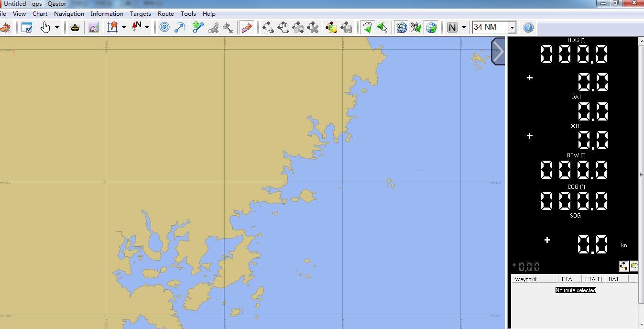Screen dimensions: 644x329
Task: Toggle the ship draw mode button
Action: [x=247, y=27]
